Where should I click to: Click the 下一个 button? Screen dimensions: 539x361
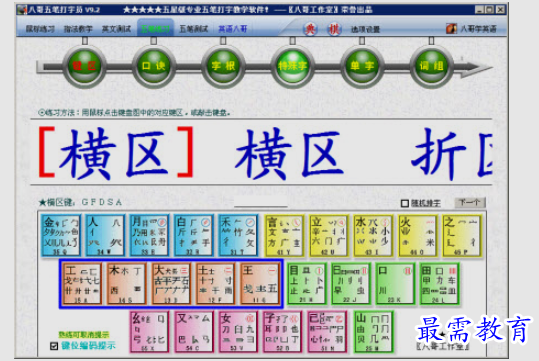click(x=470, y=203)
